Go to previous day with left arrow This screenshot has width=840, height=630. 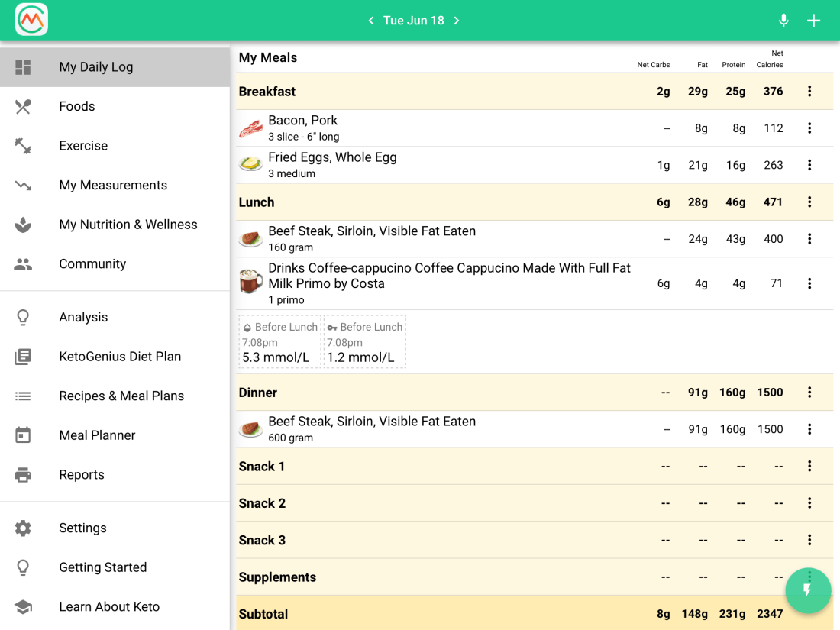pos(371,21)
